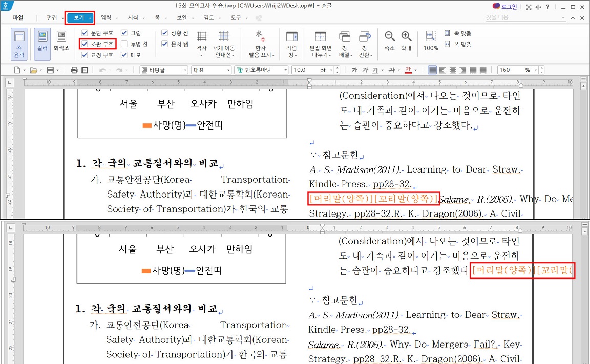Zoom in with the 확대 magnifier
590x364 pixels.
[x=406, y=40]
